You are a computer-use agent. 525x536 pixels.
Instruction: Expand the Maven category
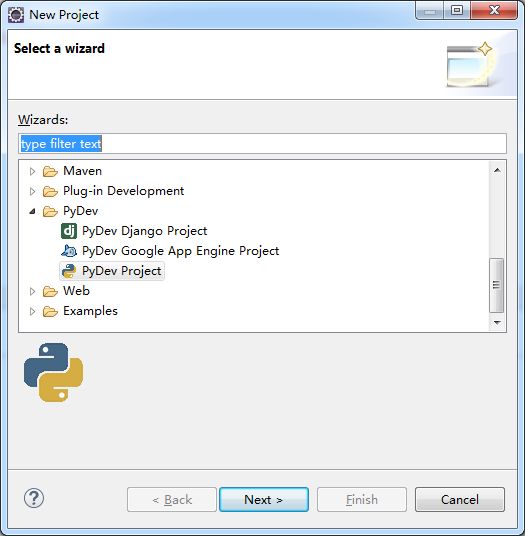click(32, 171)
